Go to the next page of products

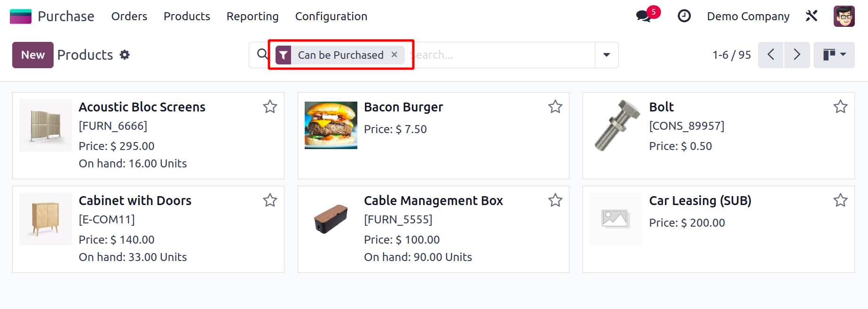797,55
